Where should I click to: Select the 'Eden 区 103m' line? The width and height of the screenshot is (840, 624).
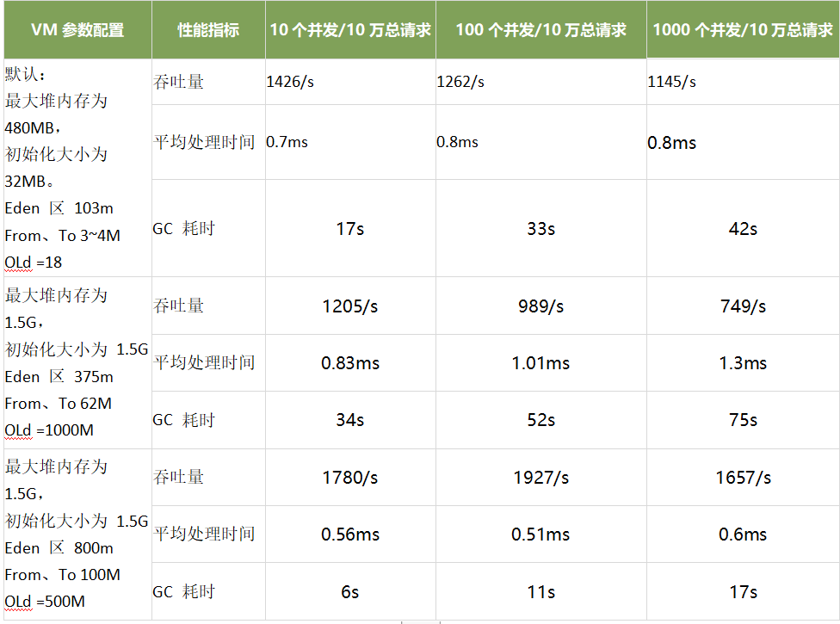coord(59,207)
